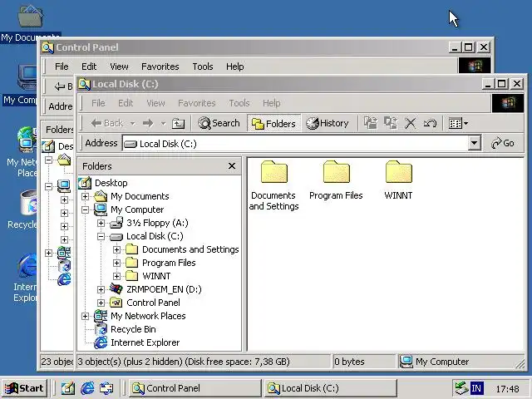The width and height of the screenshot is (532, 399).
Task: Toggle the Folders pane button
Action: point(273,124)
